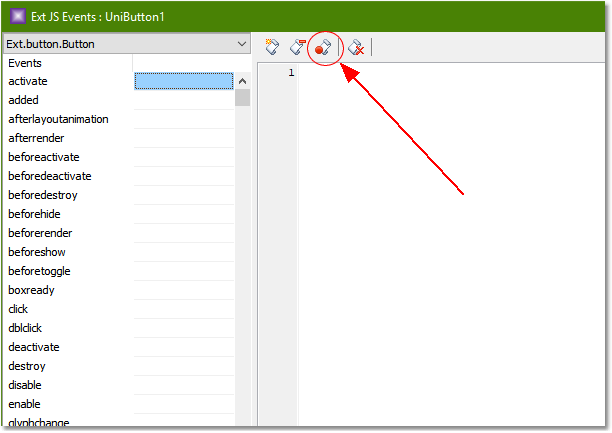
Task: Select the afterlayoutanimation event
Action: pos(58,119)
